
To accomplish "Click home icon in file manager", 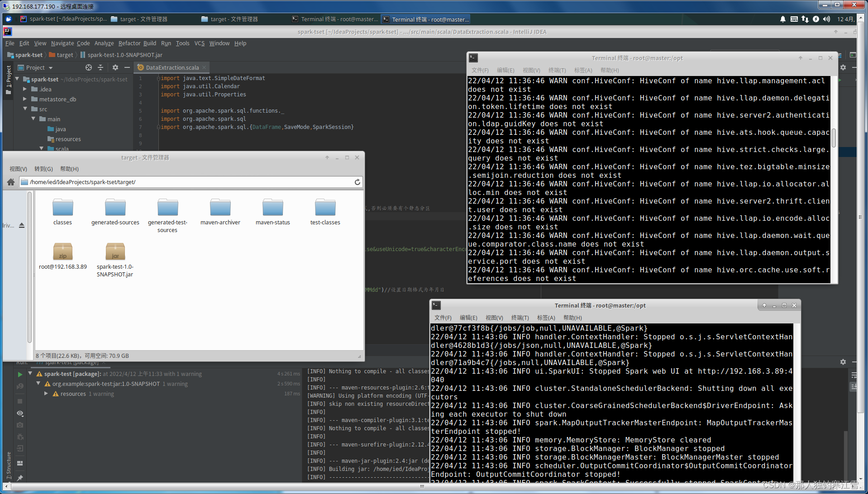I will pyautogui.click(x=11, y=182).
